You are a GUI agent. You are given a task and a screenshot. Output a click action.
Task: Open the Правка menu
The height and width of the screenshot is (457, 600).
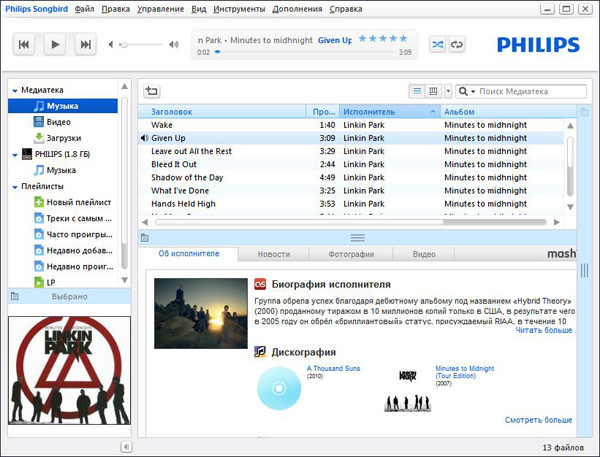point(116,9)
